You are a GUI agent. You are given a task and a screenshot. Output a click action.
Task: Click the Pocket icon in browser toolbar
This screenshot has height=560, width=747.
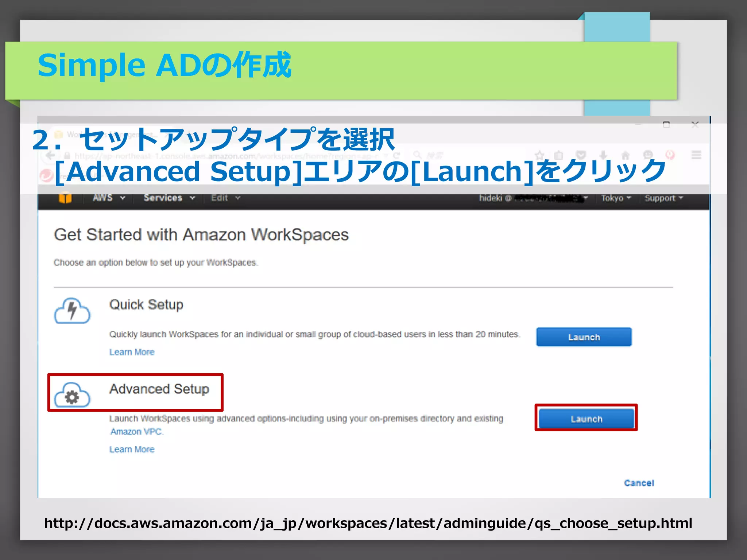point(581,155)
